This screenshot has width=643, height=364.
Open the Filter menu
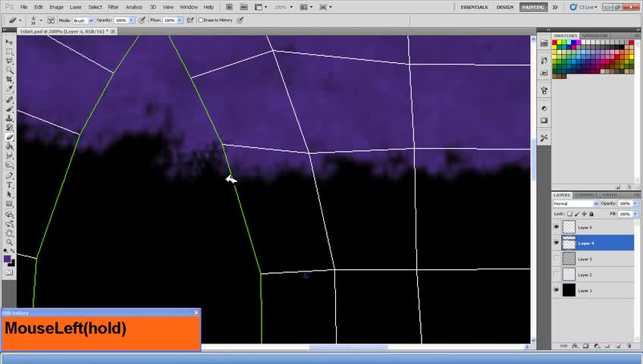pos(113,7)
